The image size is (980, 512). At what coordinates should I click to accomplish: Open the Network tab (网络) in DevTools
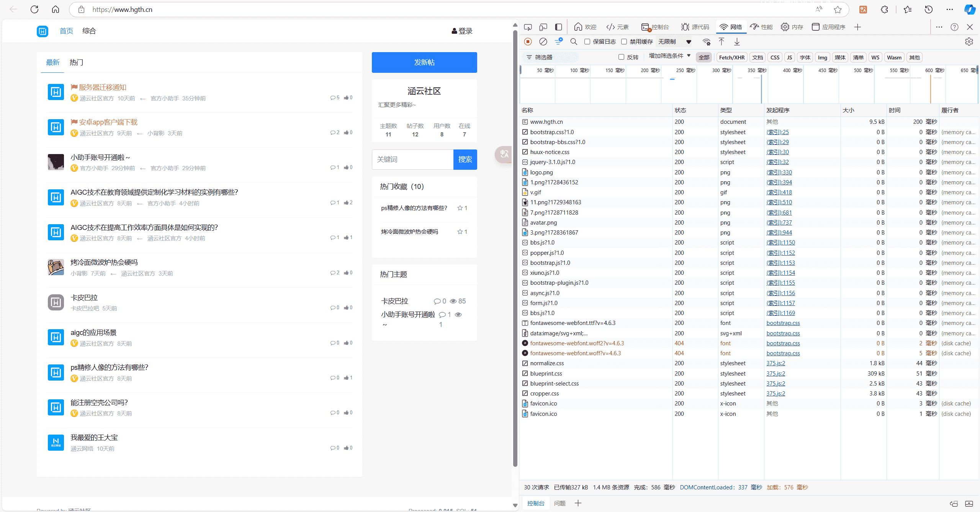click(x=731, y=27)
